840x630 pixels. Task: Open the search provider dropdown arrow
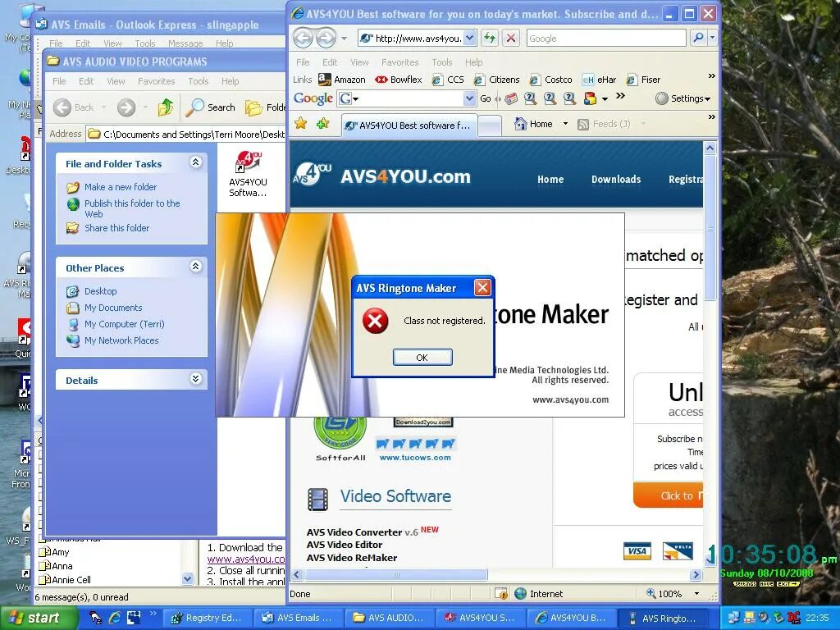coord(713,38)
